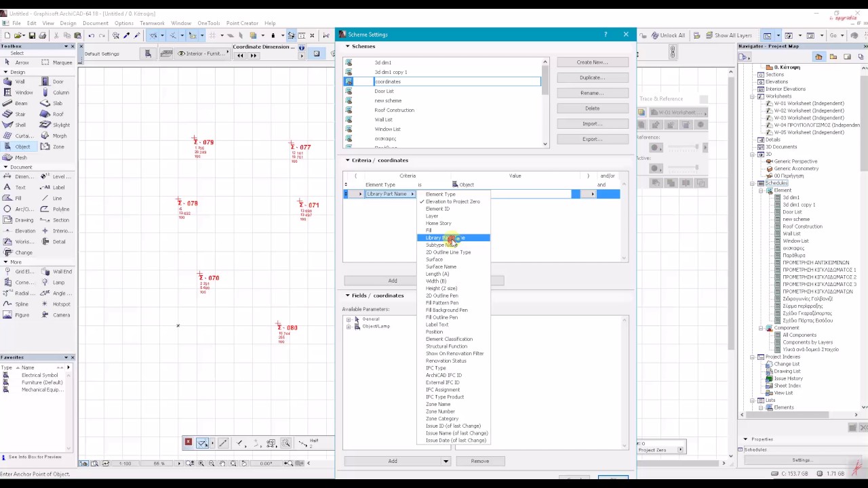Select the Skylight tool
This screenshot has width=868, height=488.
click(x=56, y=125)
